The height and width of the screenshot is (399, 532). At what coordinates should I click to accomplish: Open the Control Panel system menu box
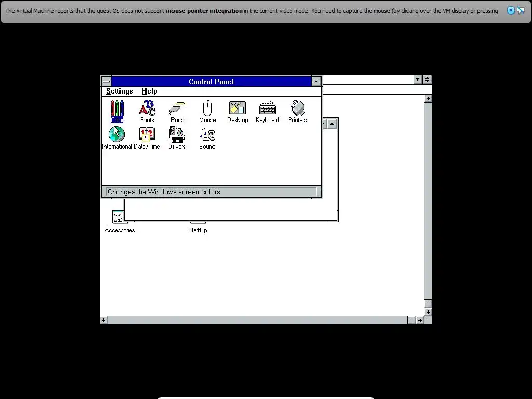pos(106,82)
